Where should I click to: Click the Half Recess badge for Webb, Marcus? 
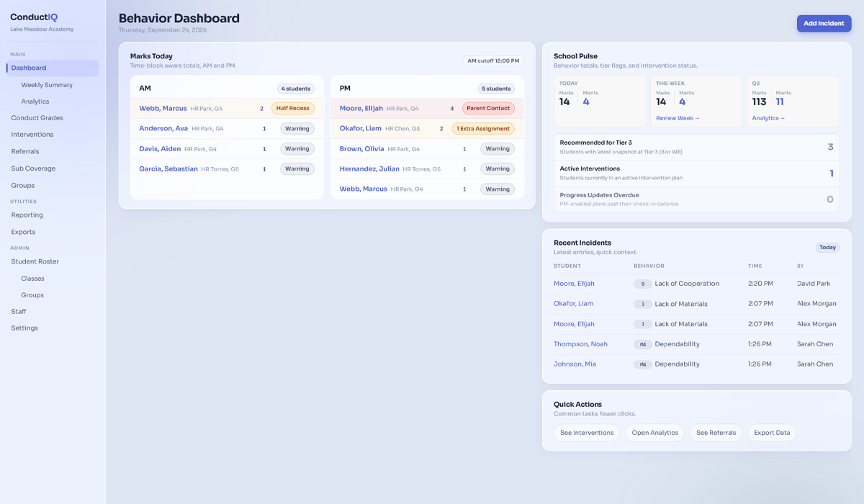292,108
